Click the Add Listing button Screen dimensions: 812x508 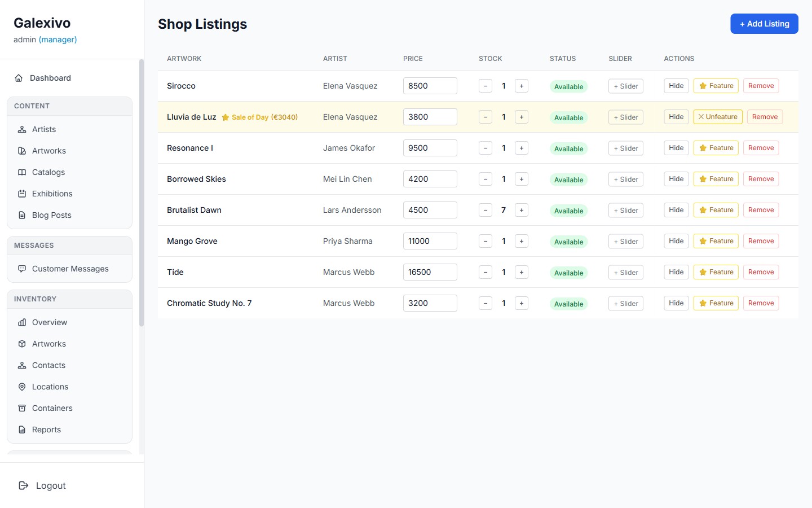pos(764,24)
